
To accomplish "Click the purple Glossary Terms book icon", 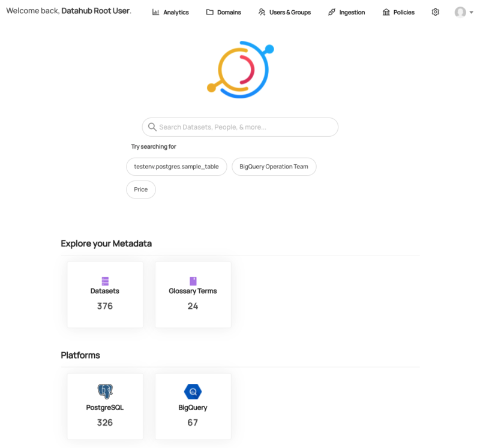I will [193, 281].
